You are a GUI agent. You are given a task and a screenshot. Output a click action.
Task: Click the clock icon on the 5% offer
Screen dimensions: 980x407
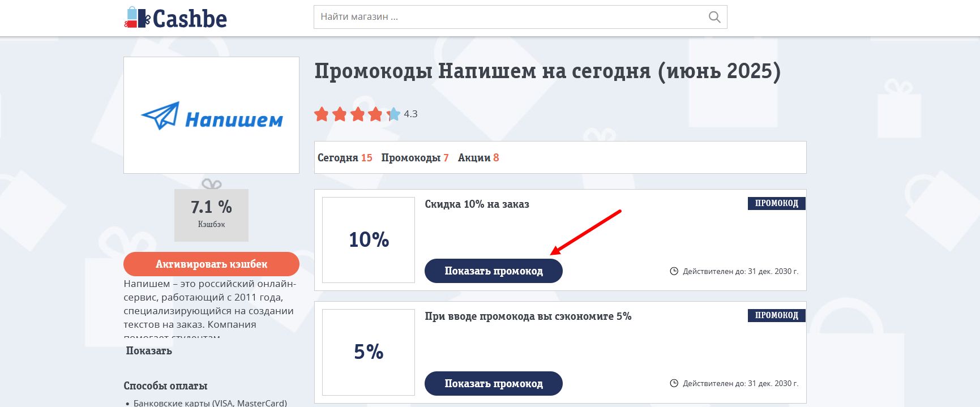674,383
